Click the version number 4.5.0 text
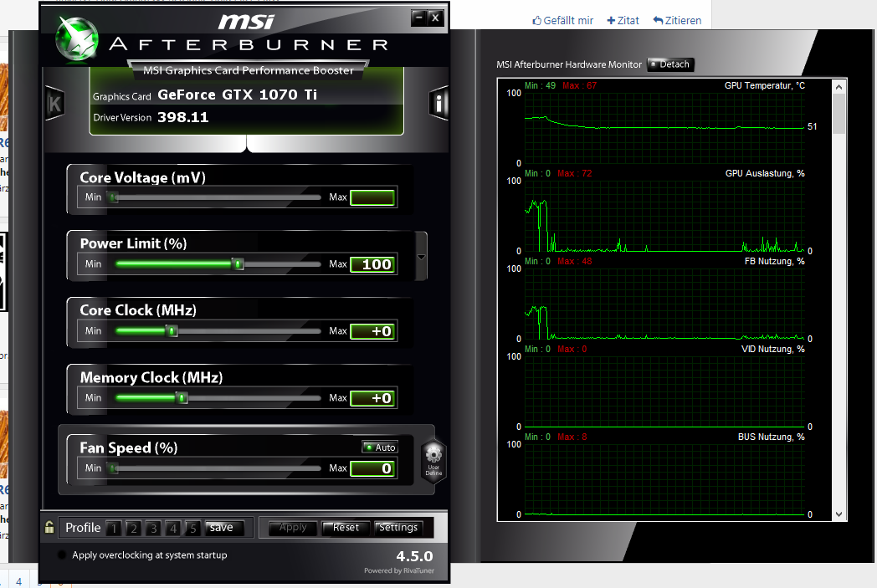Viewport: 877px width, 588px height. pyautogui.click(x=414, y=556)
